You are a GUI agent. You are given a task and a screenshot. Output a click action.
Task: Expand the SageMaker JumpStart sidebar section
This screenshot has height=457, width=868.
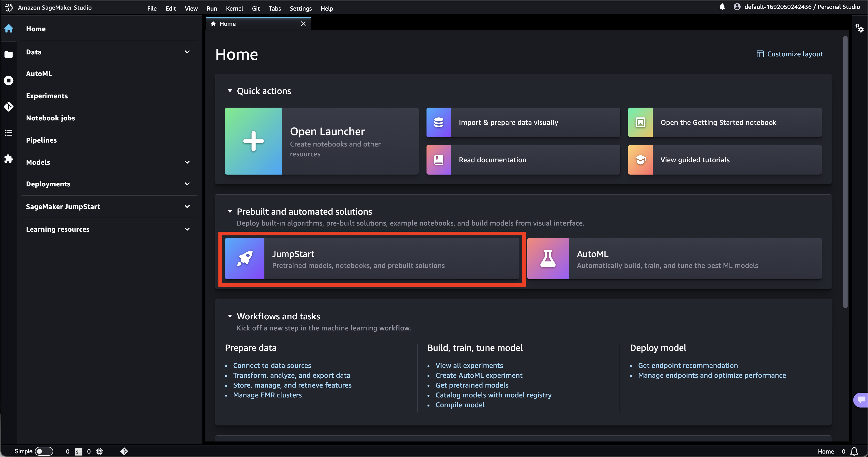(187, 206)
